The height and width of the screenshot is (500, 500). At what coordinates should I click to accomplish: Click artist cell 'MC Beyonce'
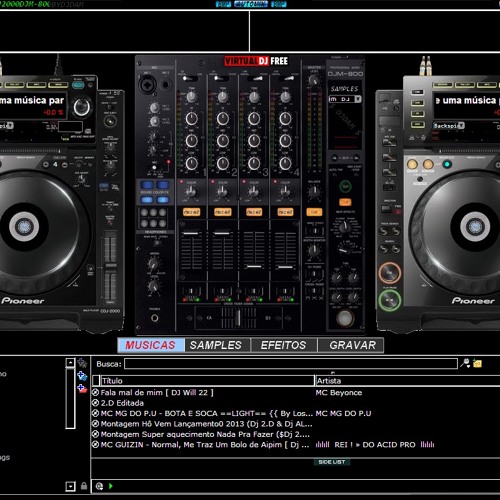point(339,393)
